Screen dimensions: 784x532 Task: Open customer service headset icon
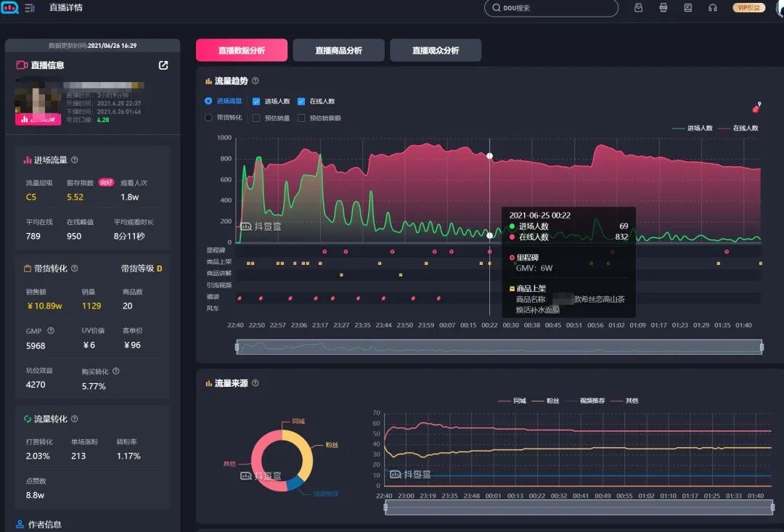713,8
